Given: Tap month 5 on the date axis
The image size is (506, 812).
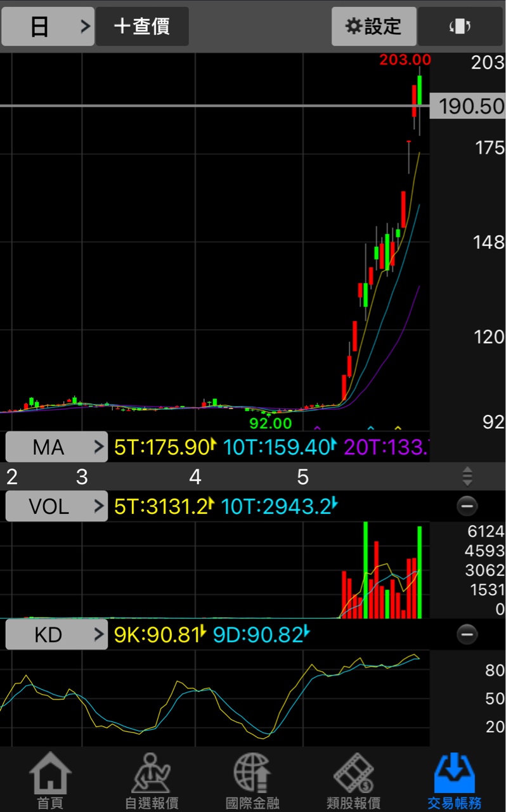Looking at the screenshot, I should [x=302, y=477].
